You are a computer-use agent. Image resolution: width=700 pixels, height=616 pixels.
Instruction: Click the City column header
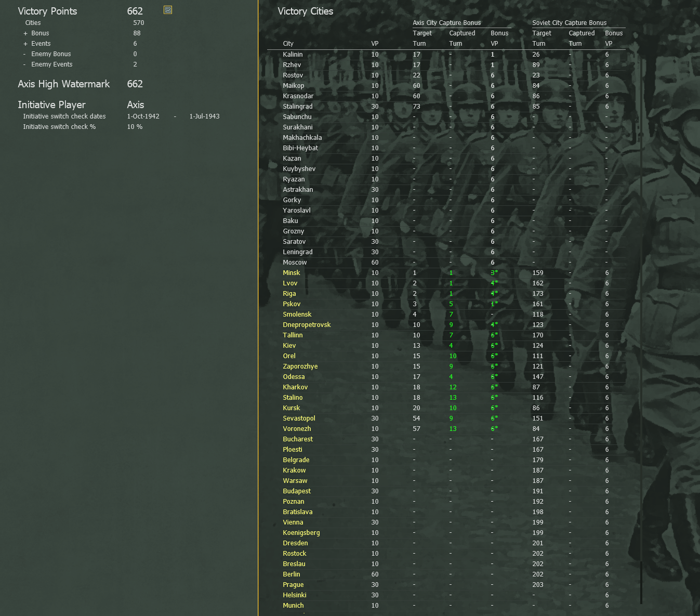click(x=288, y=44)
